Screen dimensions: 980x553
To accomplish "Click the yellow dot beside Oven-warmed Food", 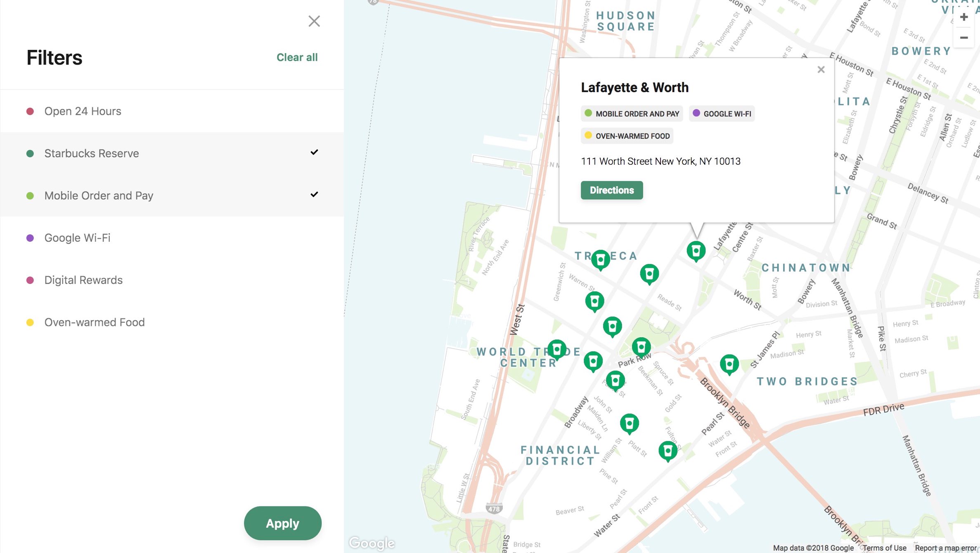I will [30, 322].
